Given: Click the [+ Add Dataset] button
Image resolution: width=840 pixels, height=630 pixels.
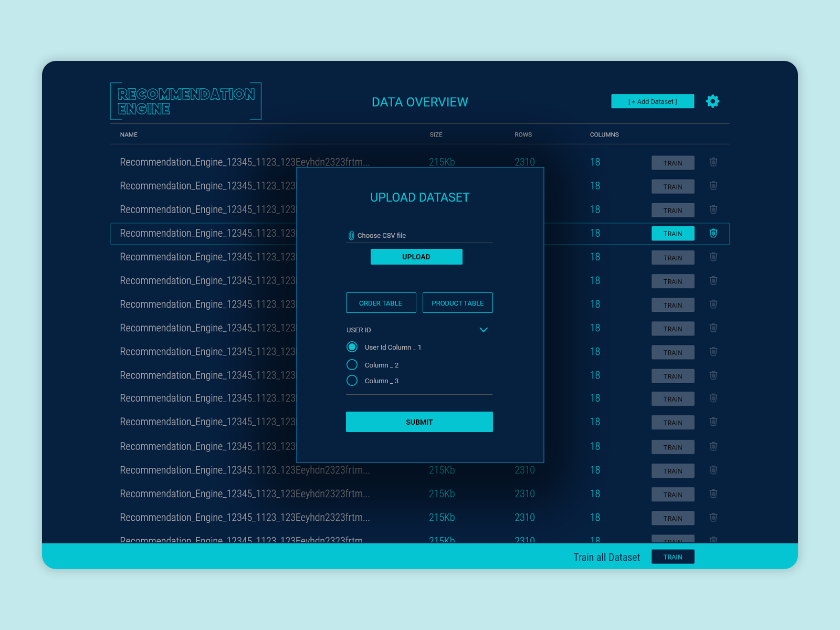Looking at the screenshot, I should click(x=653, y=101).
